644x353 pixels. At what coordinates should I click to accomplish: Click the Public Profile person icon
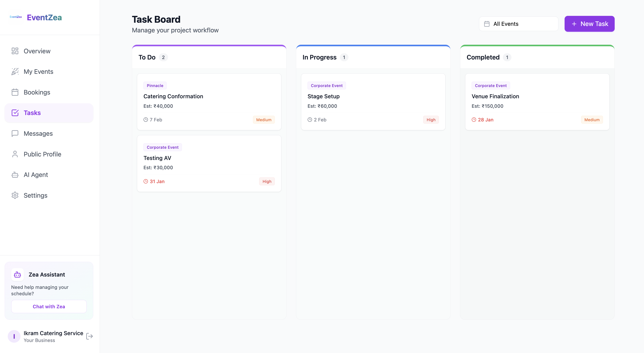[x=15, y=154]
